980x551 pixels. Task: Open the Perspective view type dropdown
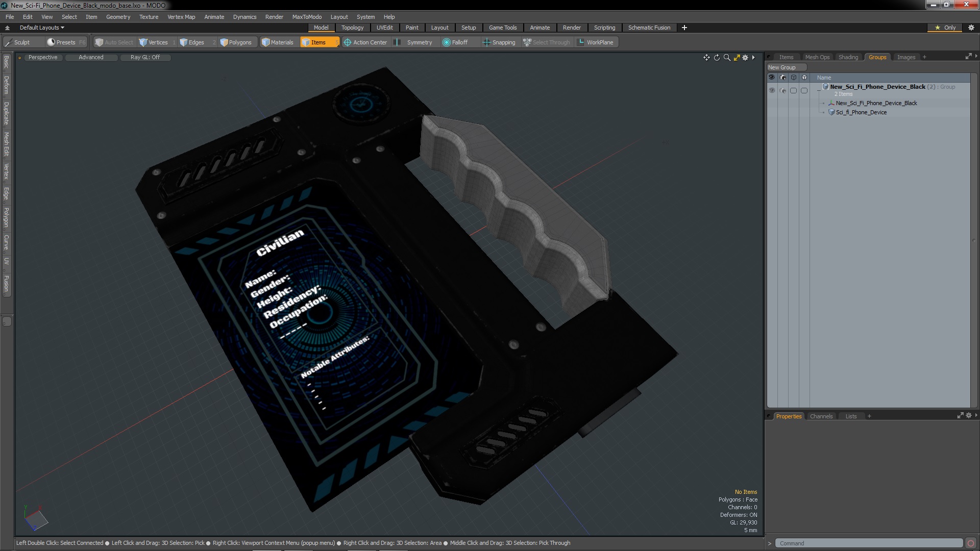(x=43, y=57)
